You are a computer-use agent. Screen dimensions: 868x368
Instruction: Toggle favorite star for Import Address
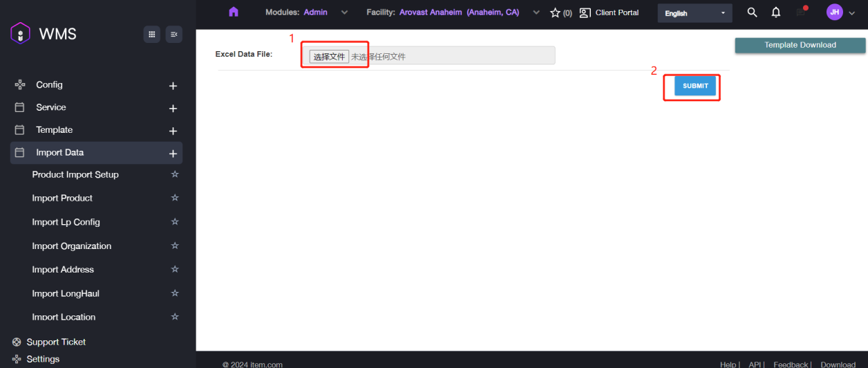point(175,269)
